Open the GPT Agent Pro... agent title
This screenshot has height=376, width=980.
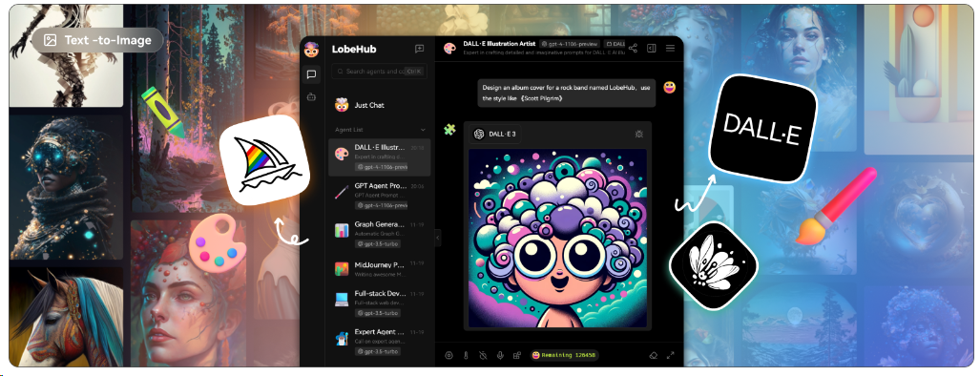[381, 185]
